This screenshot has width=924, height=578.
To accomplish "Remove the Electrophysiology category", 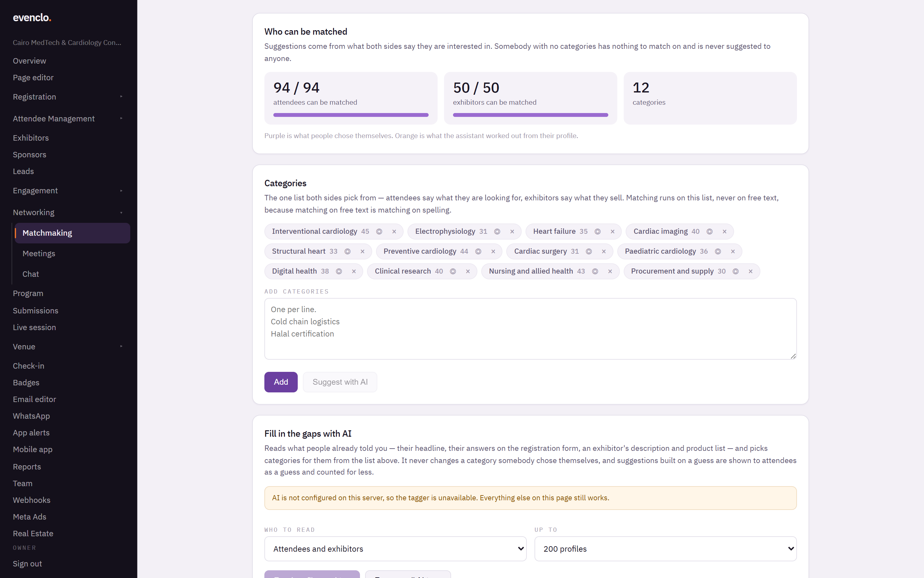I will coord(512,232).
